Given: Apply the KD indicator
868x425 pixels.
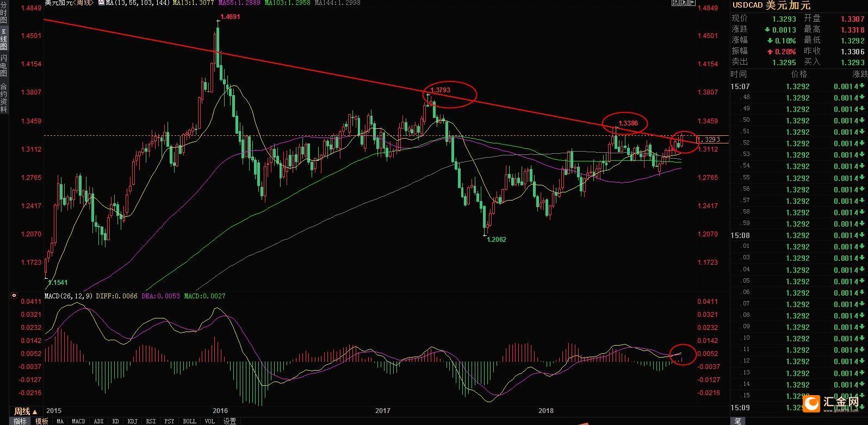Looking at the screenshot, I should click(115, 421).
